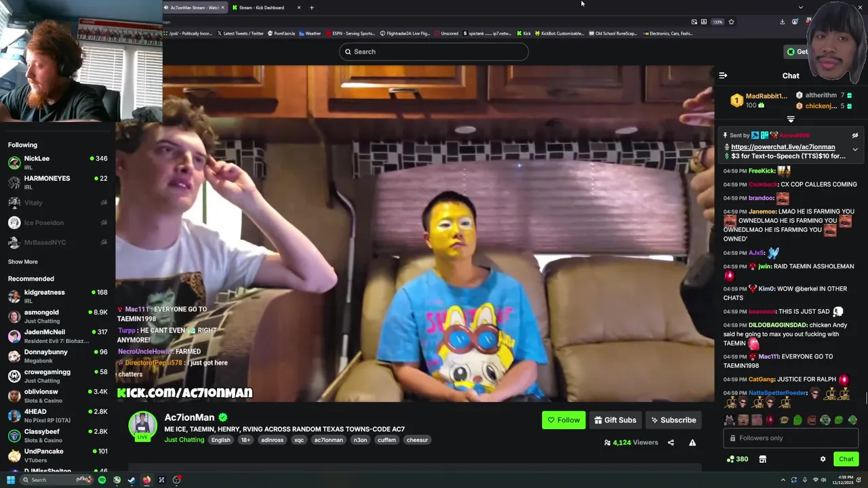Open KickBot bookmark

[559, 33]
